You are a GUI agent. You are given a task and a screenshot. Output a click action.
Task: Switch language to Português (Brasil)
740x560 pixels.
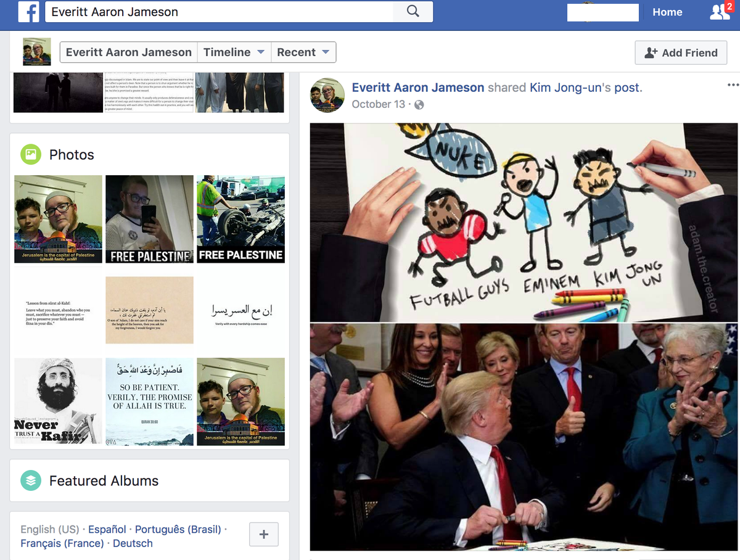point(178,529)
